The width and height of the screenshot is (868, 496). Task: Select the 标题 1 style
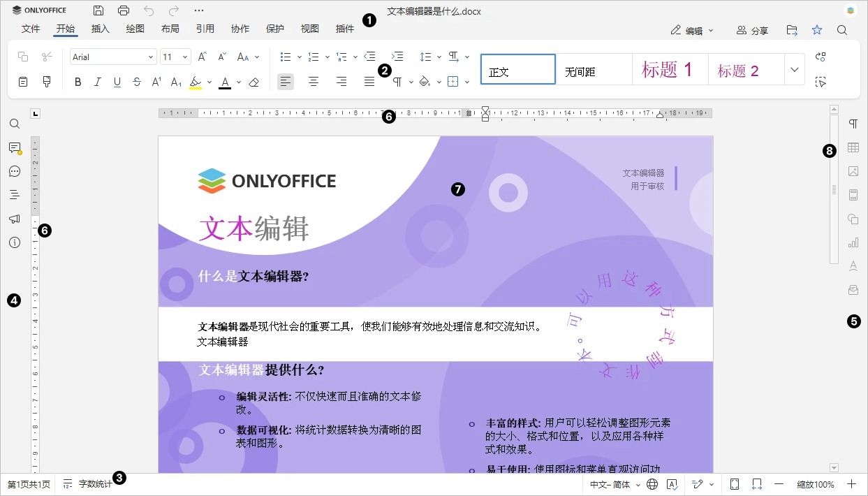pyautogui.click(x=668, y=69)
